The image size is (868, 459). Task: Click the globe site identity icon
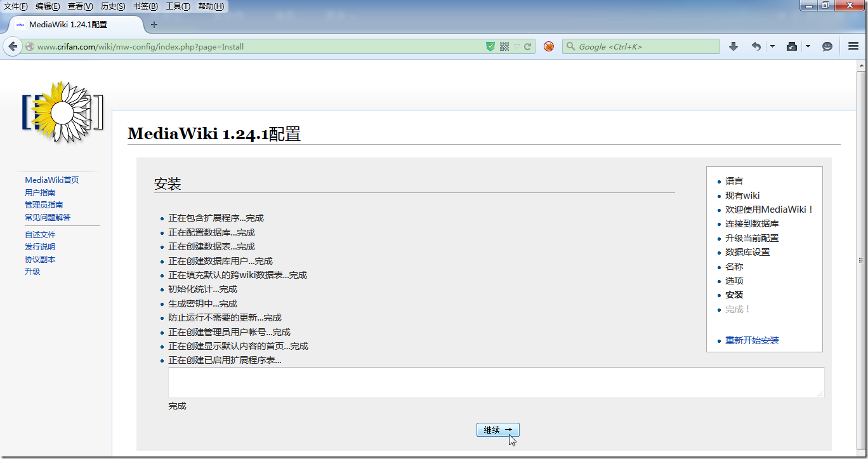pyautogui.click(x=30, y=46)
